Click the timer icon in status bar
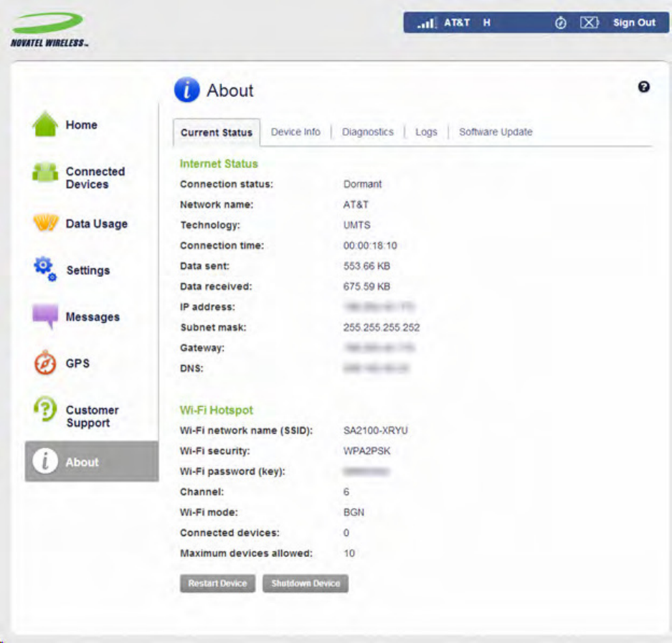This screenshot has width=672, height=643. tap(561, 23)
